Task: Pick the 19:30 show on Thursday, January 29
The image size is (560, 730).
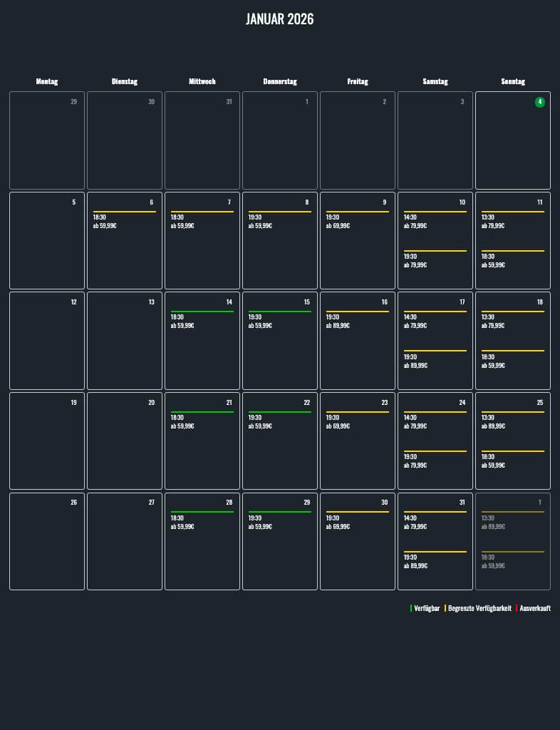Action: click(279, 522)
